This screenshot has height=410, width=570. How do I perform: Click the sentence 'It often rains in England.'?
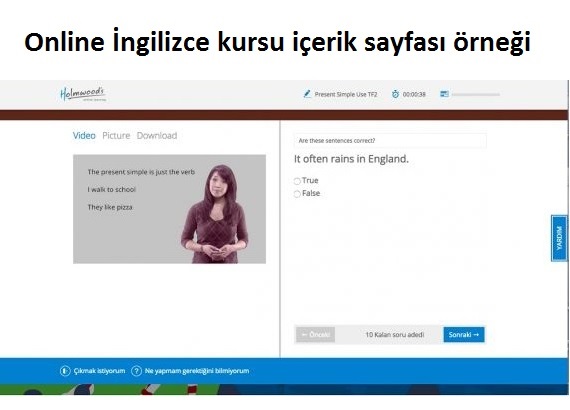tap(351, 159)
